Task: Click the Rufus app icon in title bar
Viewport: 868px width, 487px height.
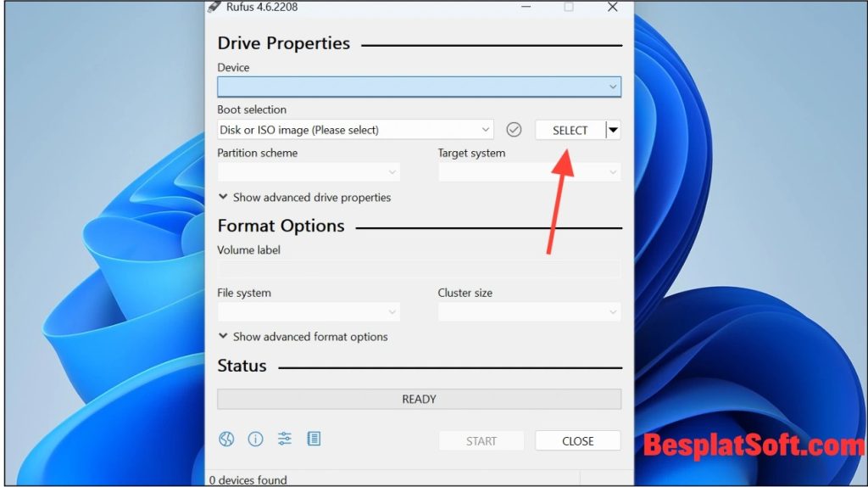Action: 214,7
